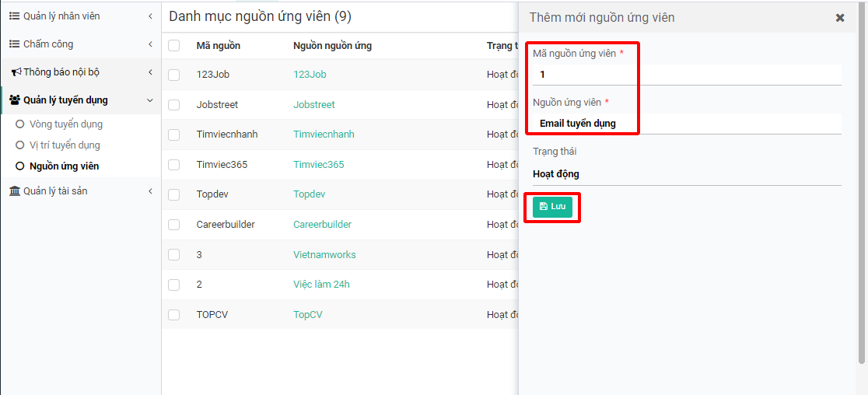Open the Vietnamworks source link
The image size is (868, 395).
[x=324, y=254]
